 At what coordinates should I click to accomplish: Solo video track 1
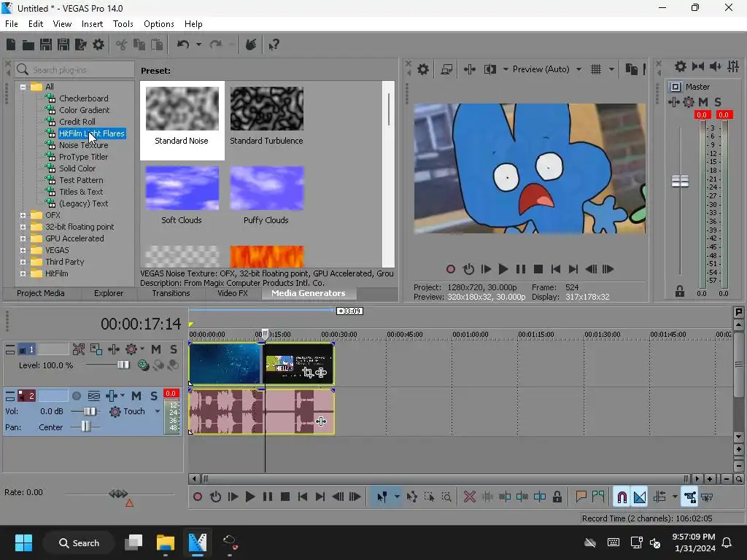click(x=174, y=349)
